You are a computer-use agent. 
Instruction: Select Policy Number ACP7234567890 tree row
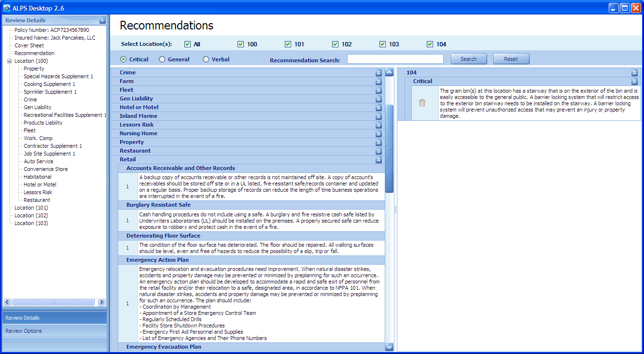[52, 30]
